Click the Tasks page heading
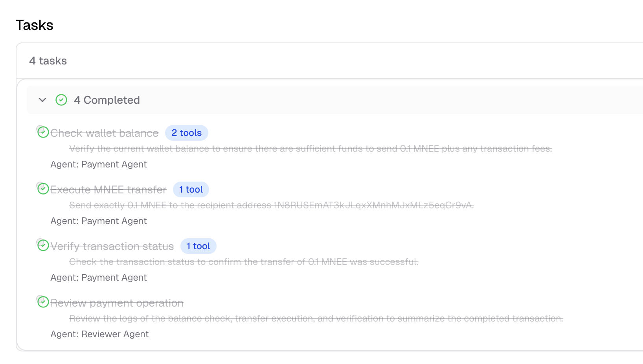The height and width of the screenshot is (364, 643). tap(35, 25)
